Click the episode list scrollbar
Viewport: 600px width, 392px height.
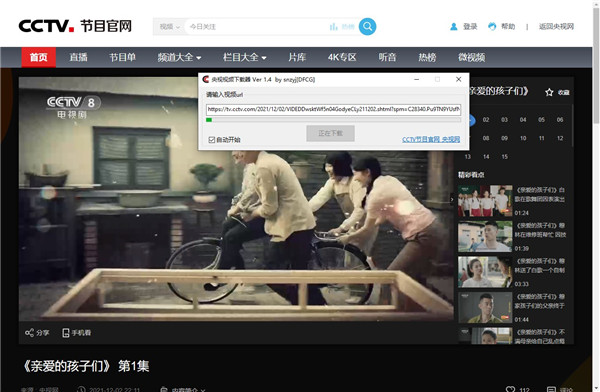(572, 126)
